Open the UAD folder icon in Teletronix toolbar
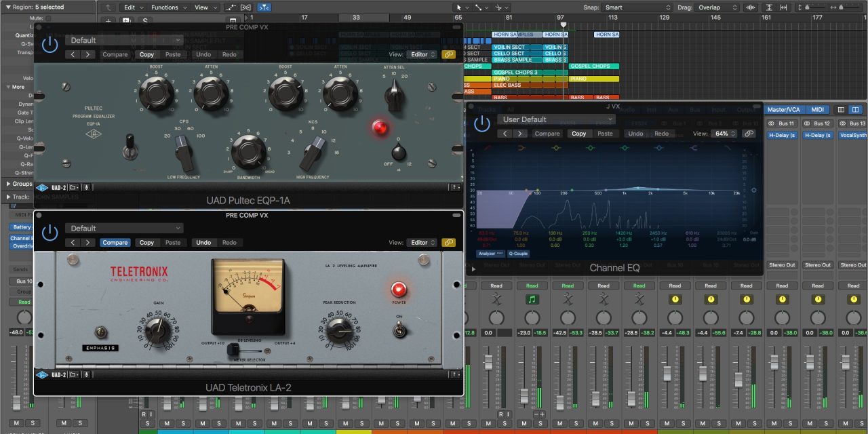The height and width of the screenshot is (434, 868). click(x=73, y=375)
